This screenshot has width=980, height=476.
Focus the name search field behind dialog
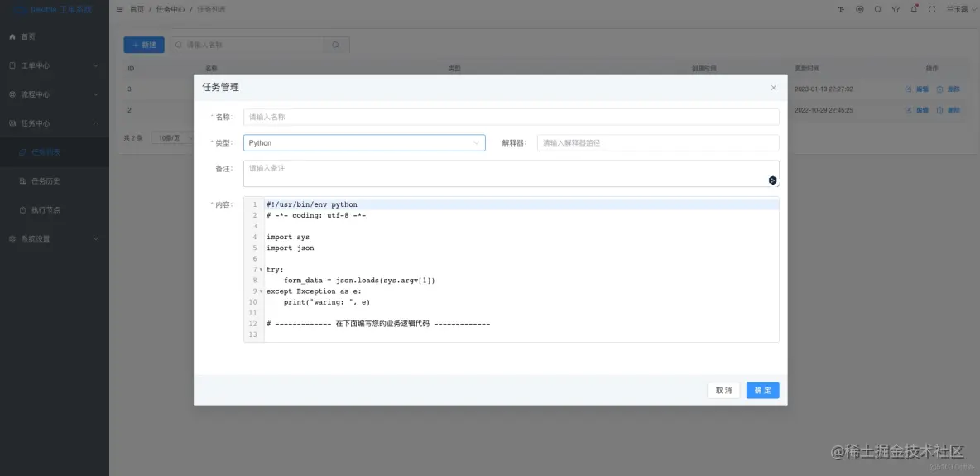[x=247, y=45]
